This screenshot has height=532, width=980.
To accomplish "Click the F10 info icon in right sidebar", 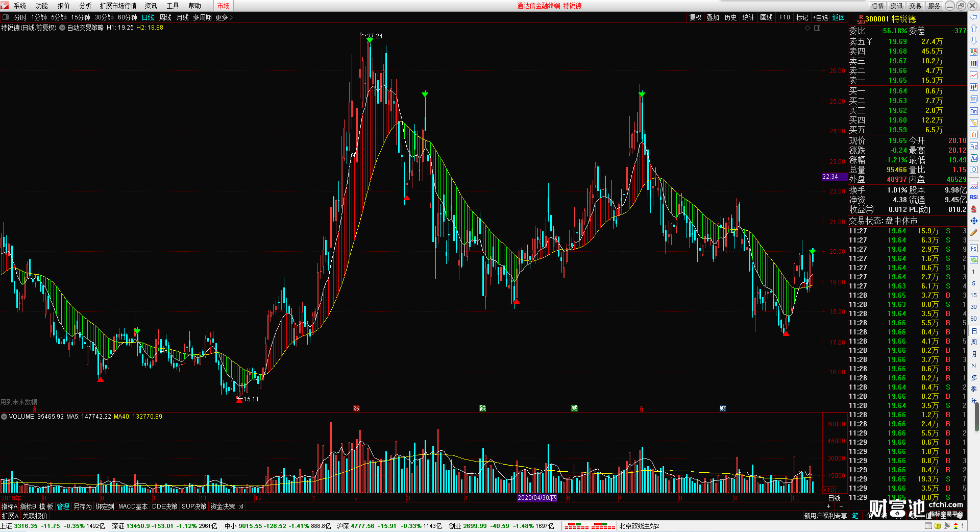I will tap(973, 111).
